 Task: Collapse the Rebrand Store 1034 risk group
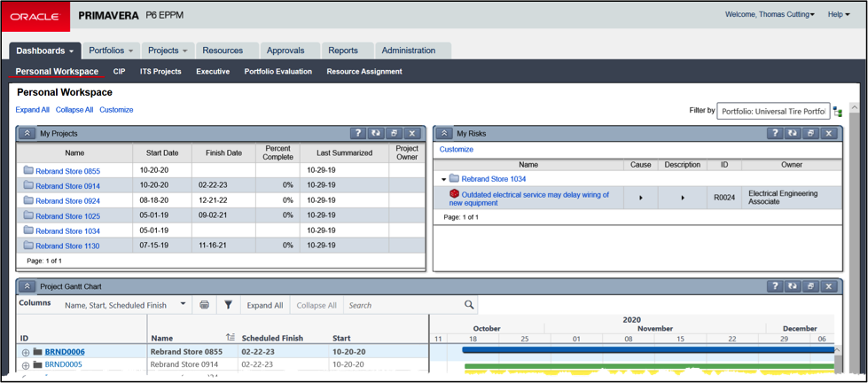click(x=443, y=179)
